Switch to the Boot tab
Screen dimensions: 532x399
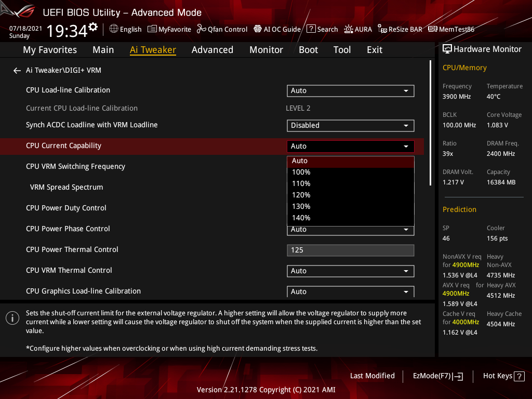308,50
